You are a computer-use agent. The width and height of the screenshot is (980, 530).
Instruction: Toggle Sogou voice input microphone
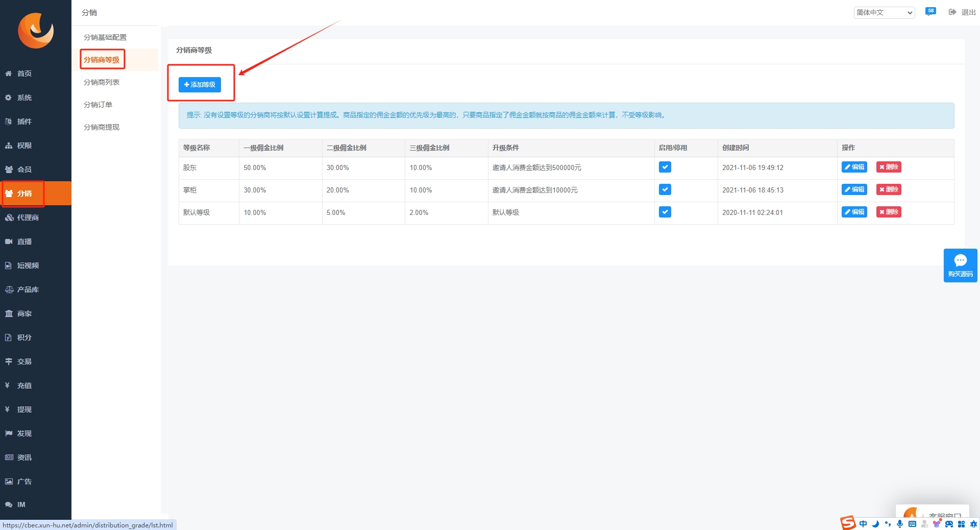click(x=900, y=524)
